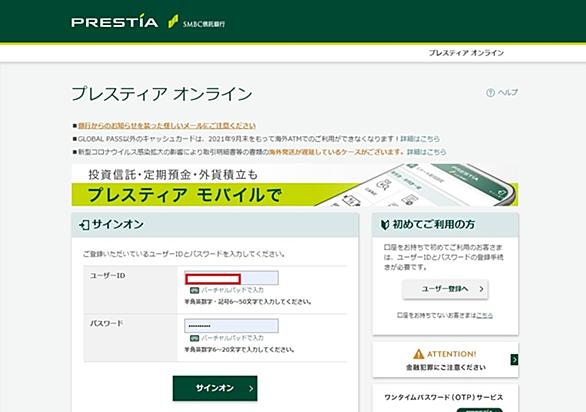Click the User ID character requirement hint text
Image resolution: width=586 pixels, height=412 pixels.
pyautogui.click(x=248, y=302)
